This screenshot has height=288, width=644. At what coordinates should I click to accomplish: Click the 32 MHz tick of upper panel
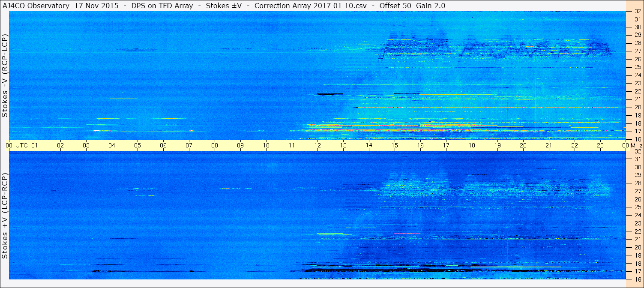[x=638, y=11]
